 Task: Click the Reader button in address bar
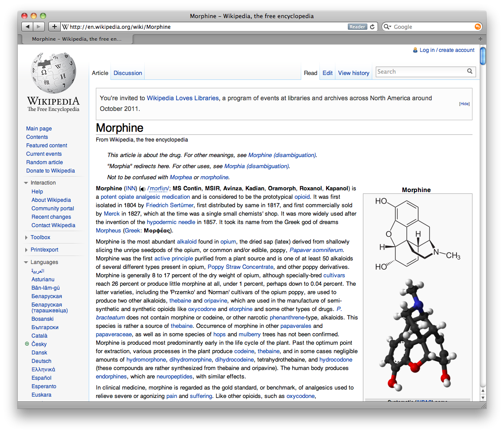357,27
